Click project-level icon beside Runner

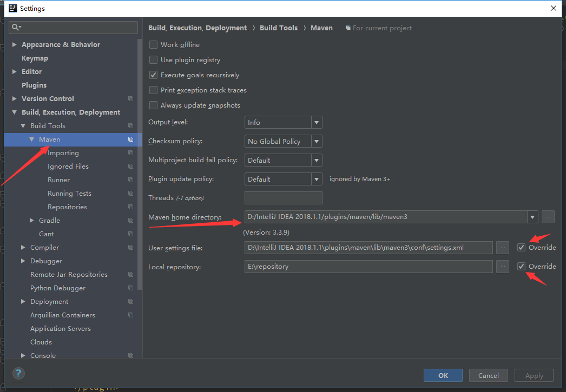pyautogui.click(x=130, y=180)
